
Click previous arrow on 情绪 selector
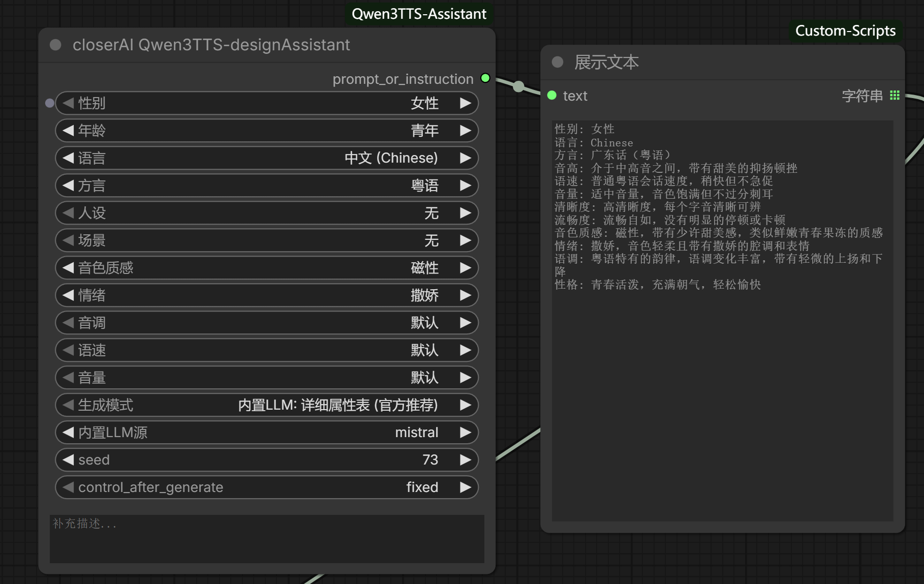click(68, 295)
